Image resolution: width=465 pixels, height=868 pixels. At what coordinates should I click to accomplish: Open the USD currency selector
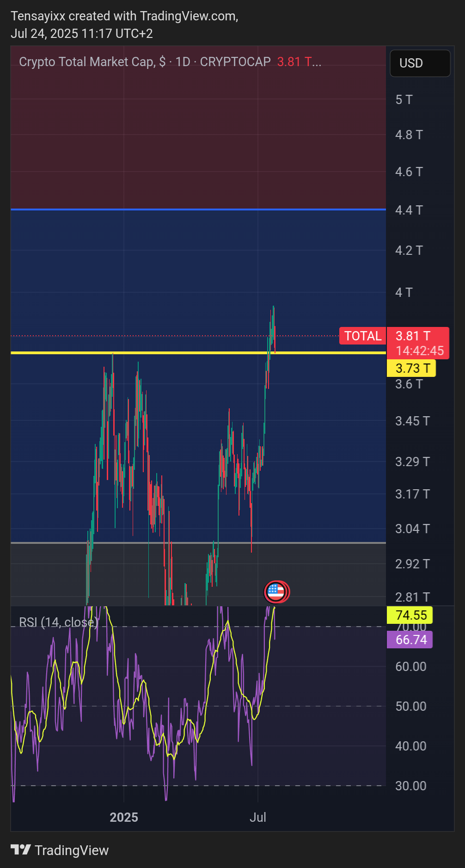(420, 63)
